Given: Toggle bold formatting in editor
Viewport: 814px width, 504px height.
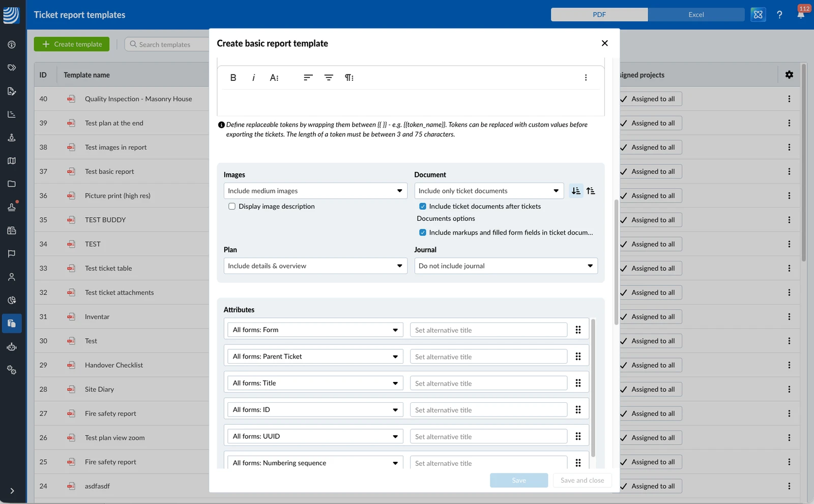Looking at the screenshot, I should [233, 78].
